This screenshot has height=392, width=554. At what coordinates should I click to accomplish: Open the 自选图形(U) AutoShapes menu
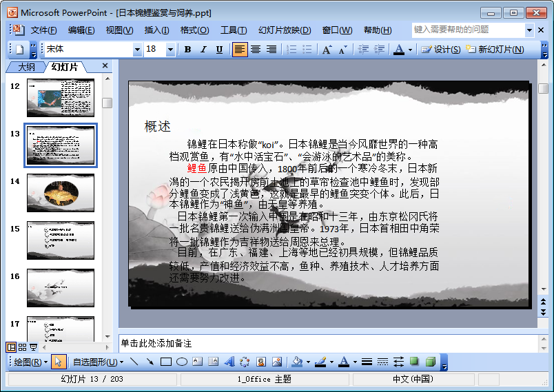(98, 362)
